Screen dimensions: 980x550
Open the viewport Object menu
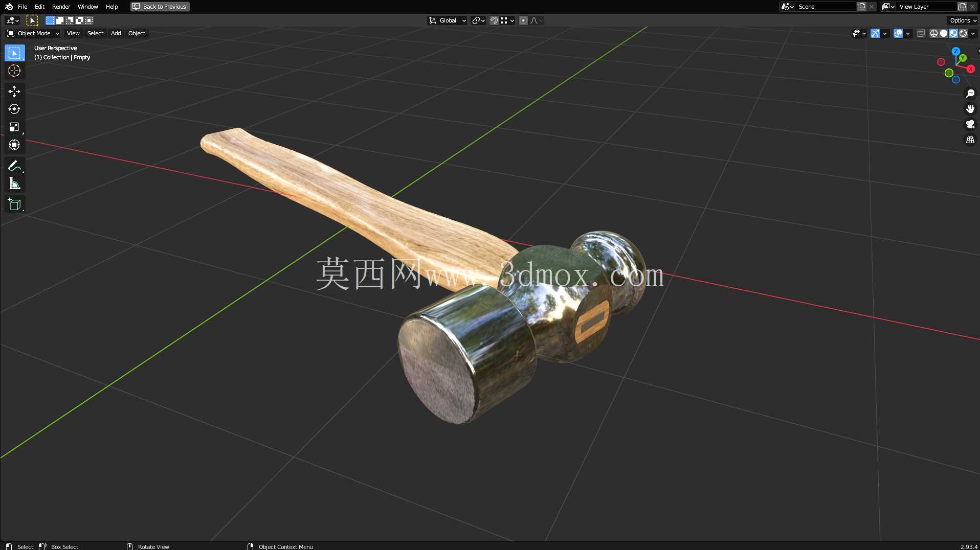coord(137,33)
